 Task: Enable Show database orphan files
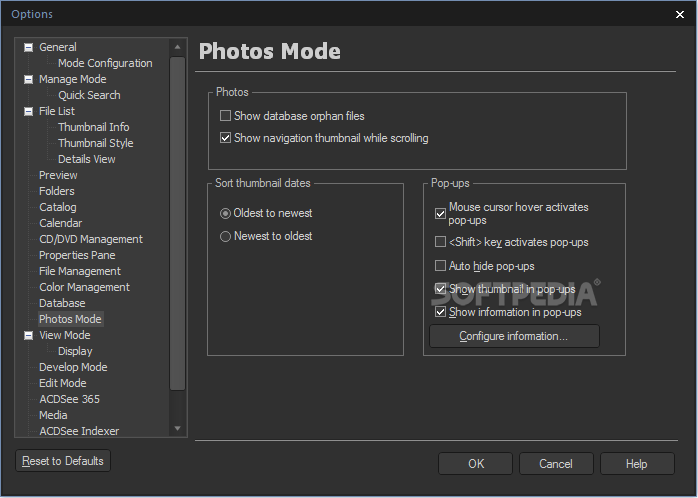[x=225, y=116]
